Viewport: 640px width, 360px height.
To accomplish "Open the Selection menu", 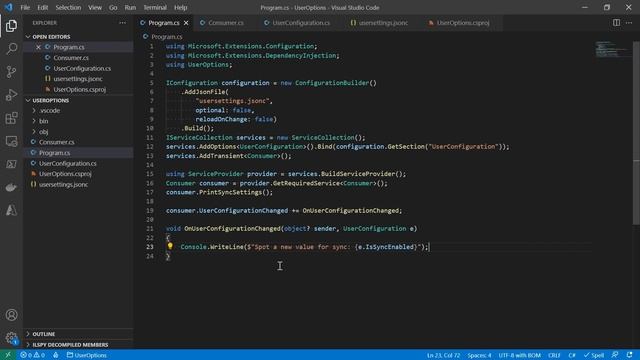I will [x=68, y=7].
